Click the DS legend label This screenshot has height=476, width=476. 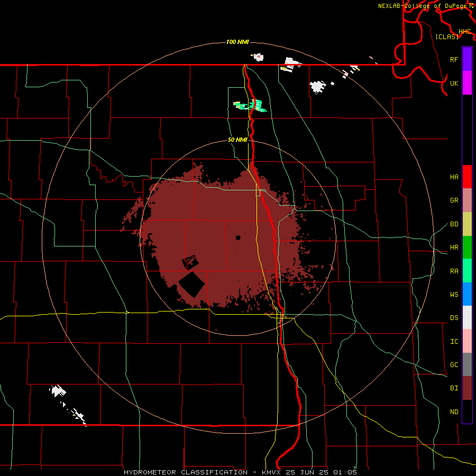454,318
